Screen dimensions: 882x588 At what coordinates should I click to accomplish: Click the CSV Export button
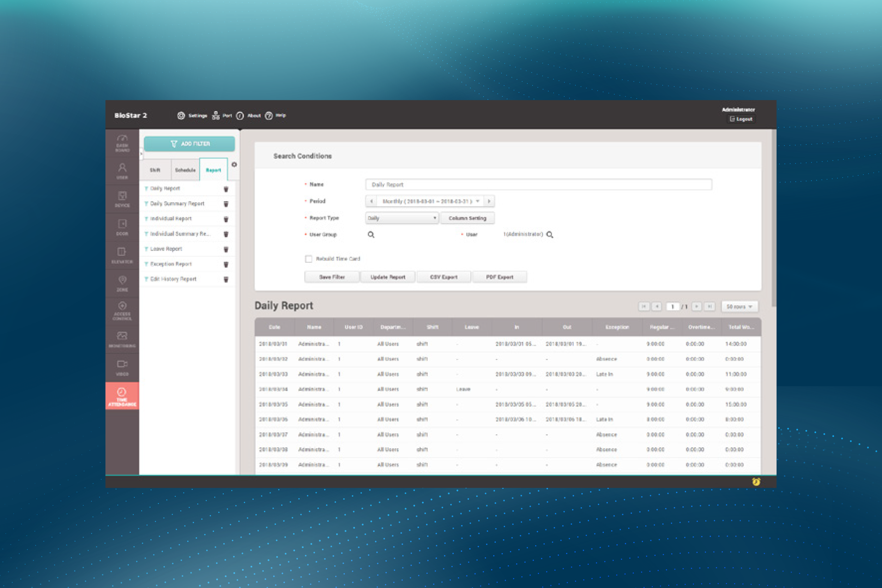click(x=443, y=277)
